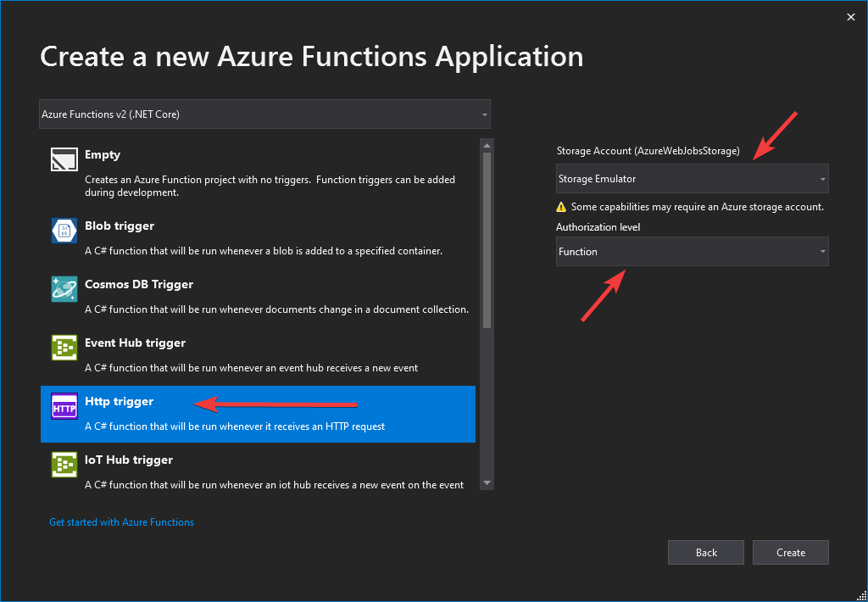The width and height of the screenshot is (868, 602).
Task: Close the Azure Functions dialog
Action: pyautogui.click(x=851, y=17)
